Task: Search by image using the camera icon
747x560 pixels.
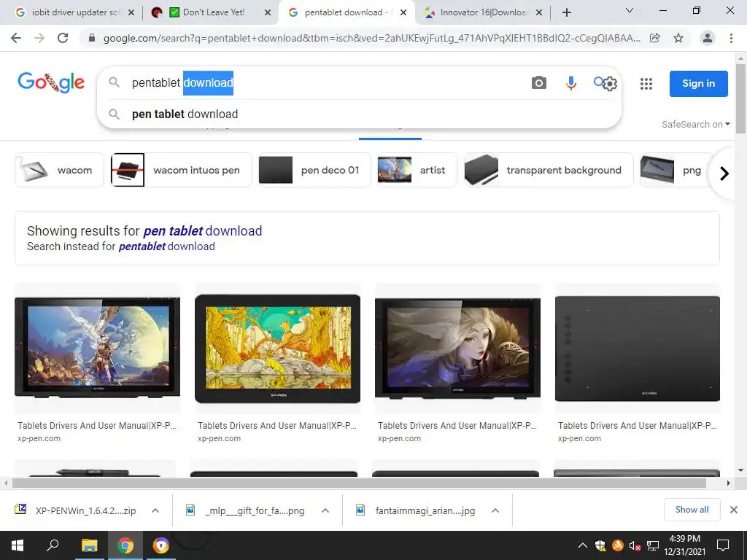Action: pyautogui.click(x=539, y=83)
